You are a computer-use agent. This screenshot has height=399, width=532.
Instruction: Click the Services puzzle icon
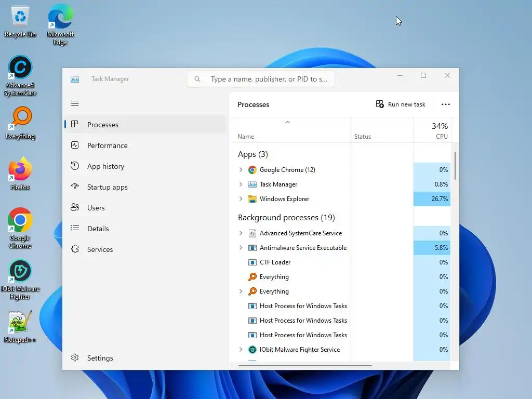75,249
